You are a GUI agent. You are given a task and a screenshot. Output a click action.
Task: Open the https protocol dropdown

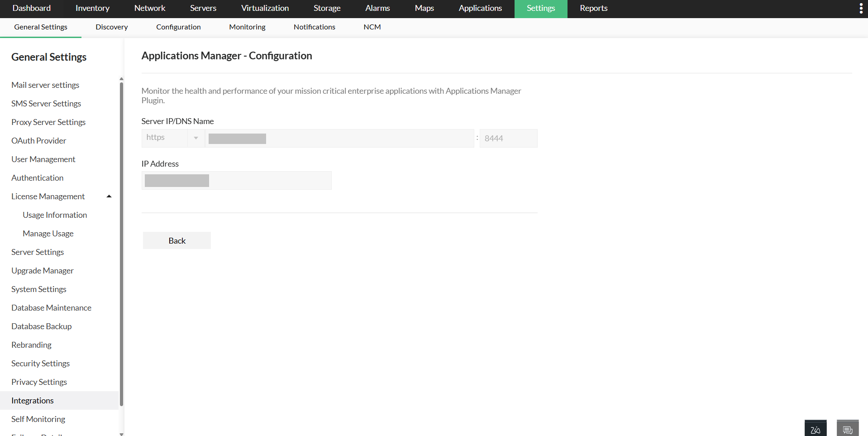pos(173,138)
